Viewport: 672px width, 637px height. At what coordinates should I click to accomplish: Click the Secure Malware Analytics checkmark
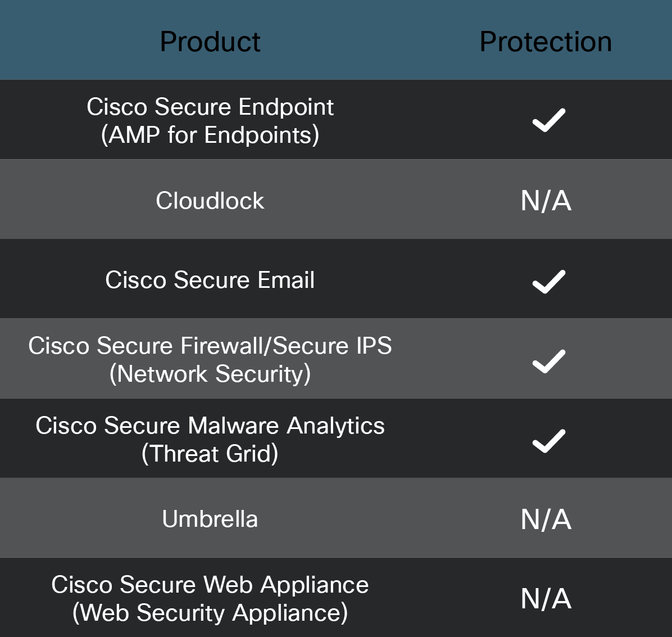pyautogui.click(x=548, y=441)
